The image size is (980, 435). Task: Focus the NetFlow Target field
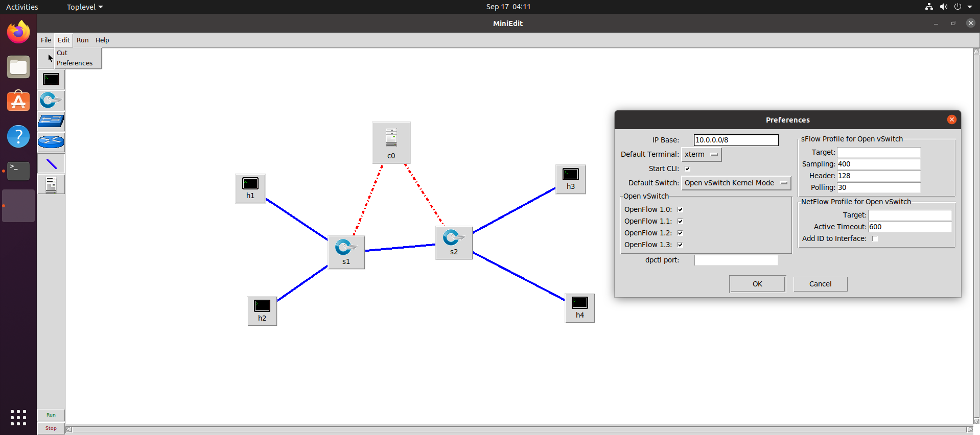click(x=910, y=215)
